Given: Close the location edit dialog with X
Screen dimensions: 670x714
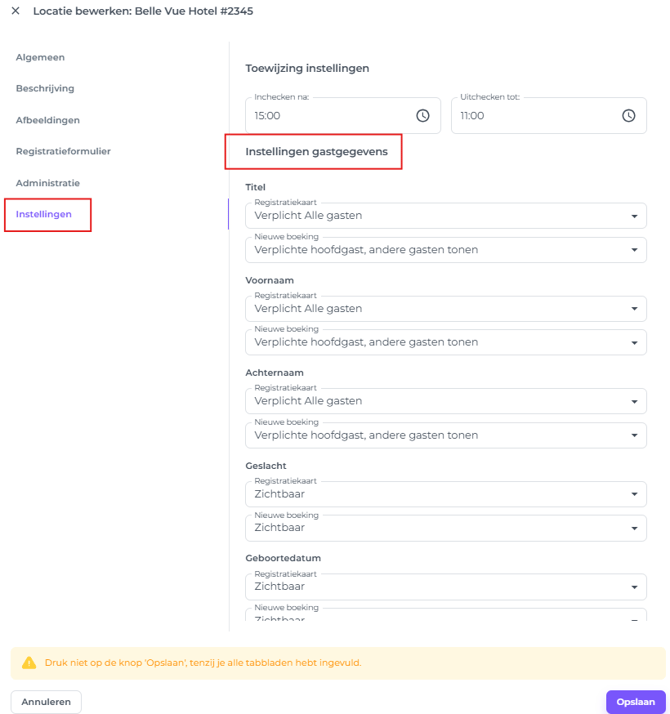Looking at the screenshot, I should pyautogui.click(x=15, y=11).
